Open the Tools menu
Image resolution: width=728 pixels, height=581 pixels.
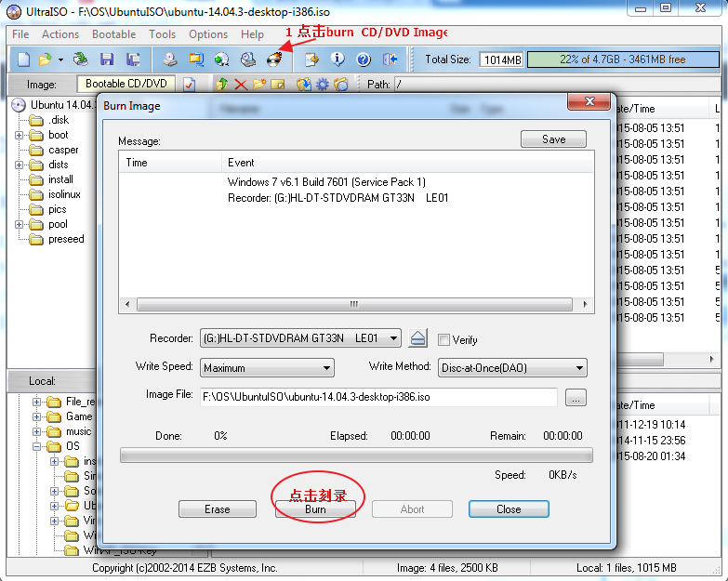(x=162, y=34)
